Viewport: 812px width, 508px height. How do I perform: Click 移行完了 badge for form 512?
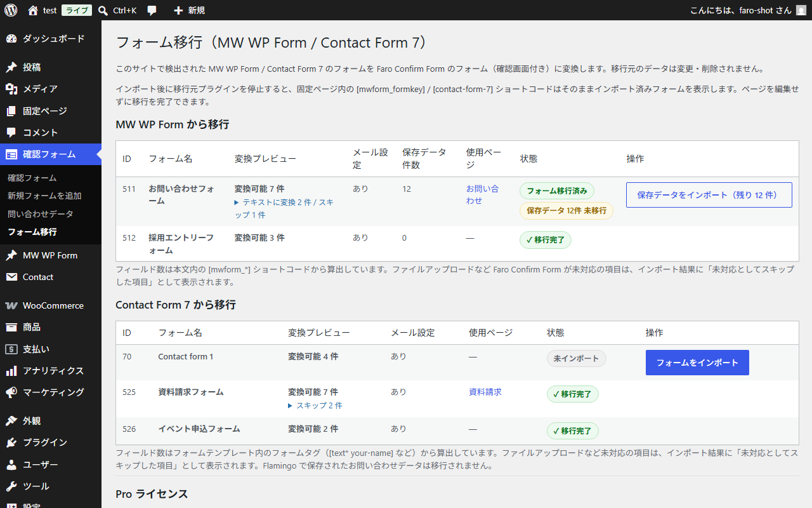point(546,241)
